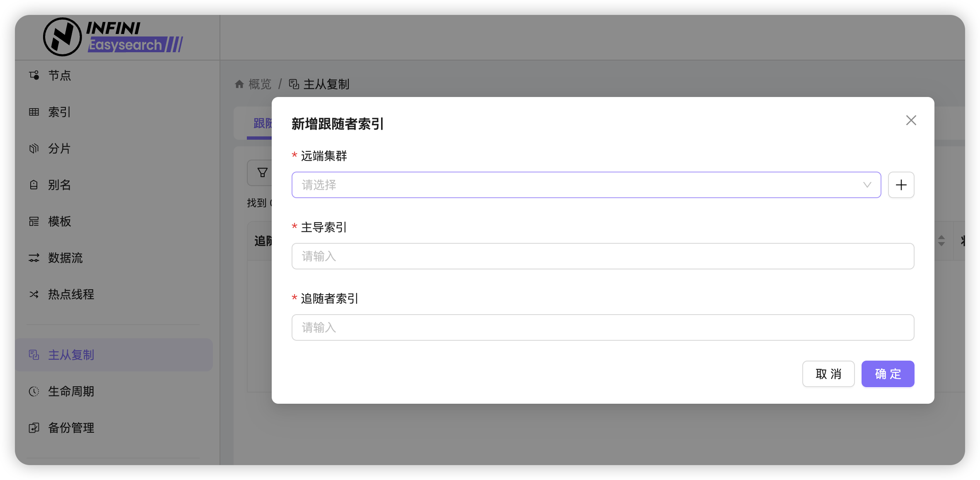
Task: Focus the 主导索引 input field
Action: pyautogui.click(x=603, y=256)
